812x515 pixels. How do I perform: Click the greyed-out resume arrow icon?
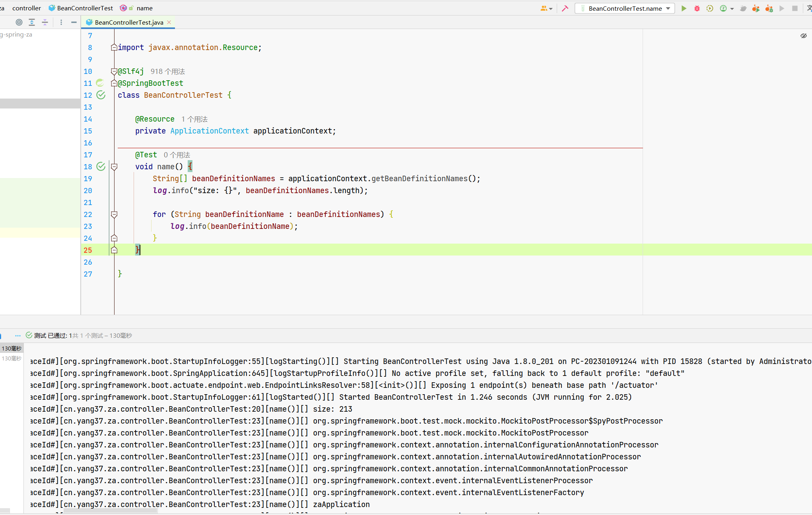point(782,8)
